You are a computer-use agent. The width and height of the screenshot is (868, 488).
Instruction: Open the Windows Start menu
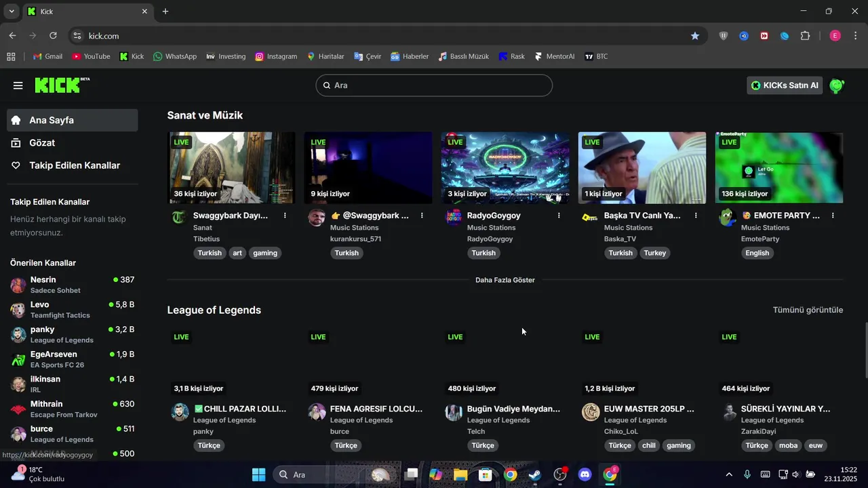pyautogui.click(x=259, y=474)
